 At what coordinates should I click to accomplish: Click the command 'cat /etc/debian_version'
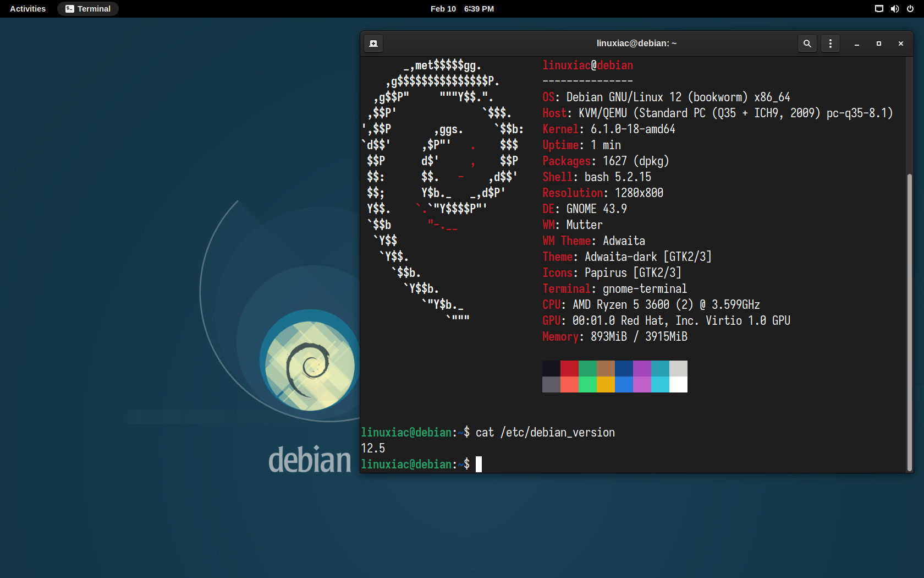545,433
